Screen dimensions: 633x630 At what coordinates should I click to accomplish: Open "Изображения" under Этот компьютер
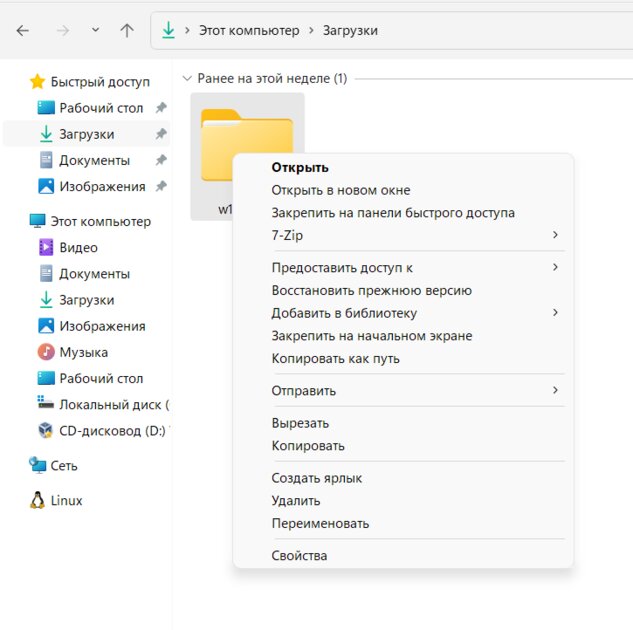click(x=103, y=327)
